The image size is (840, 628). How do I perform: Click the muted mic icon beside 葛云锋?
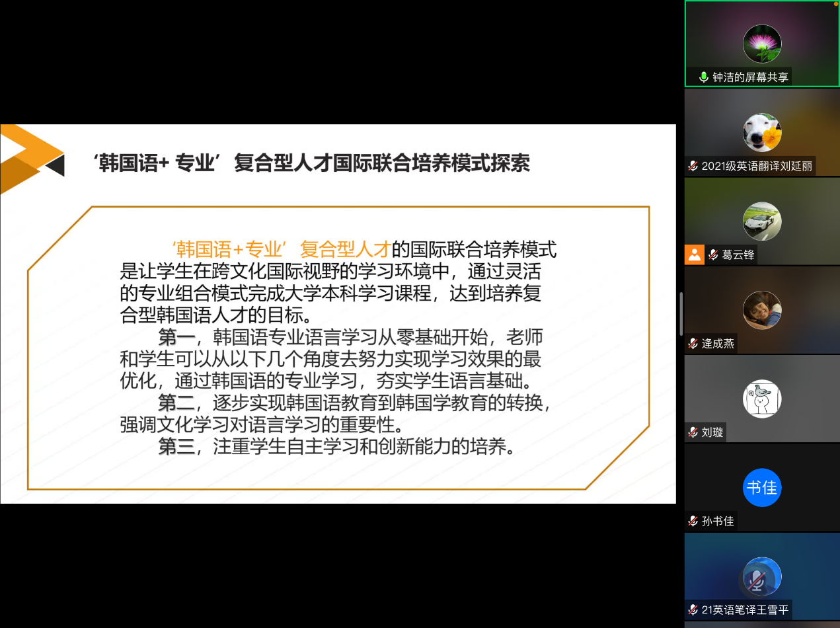tap(713, 255)
